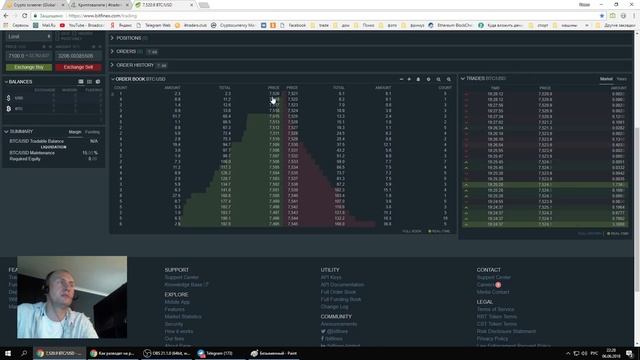Click the USD dollar currency icon
The height and width of the screenshot is (360, 640).
click(x=9, y=98)
